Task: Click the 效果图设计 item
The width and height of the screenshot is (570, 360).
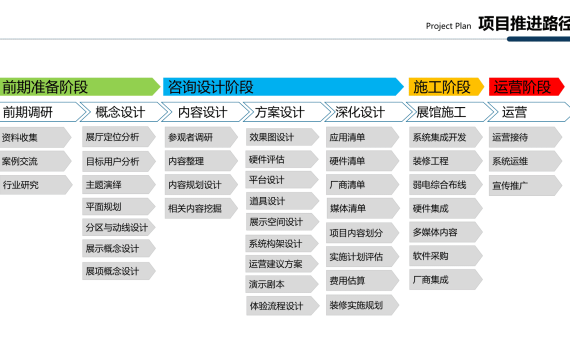Action: click(x=282, y=137)
